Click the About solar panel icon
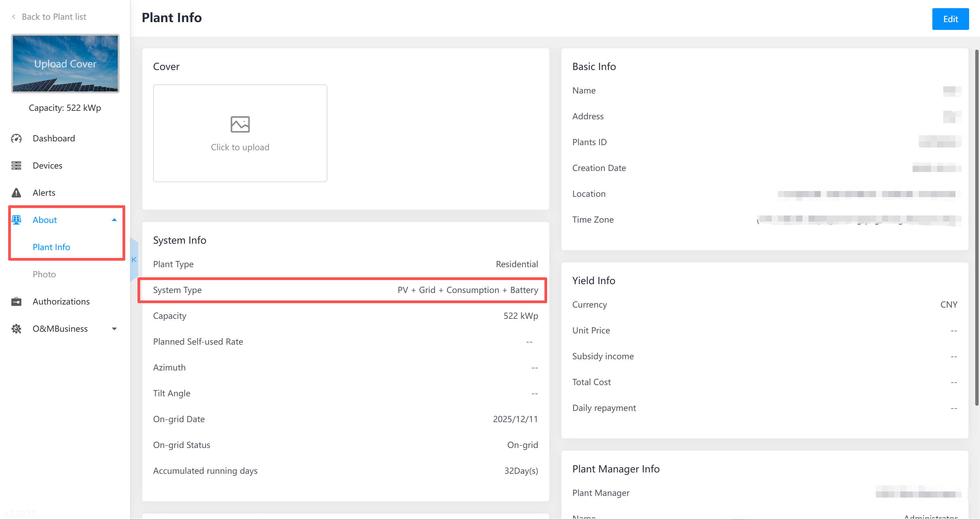 coord(16,220)
